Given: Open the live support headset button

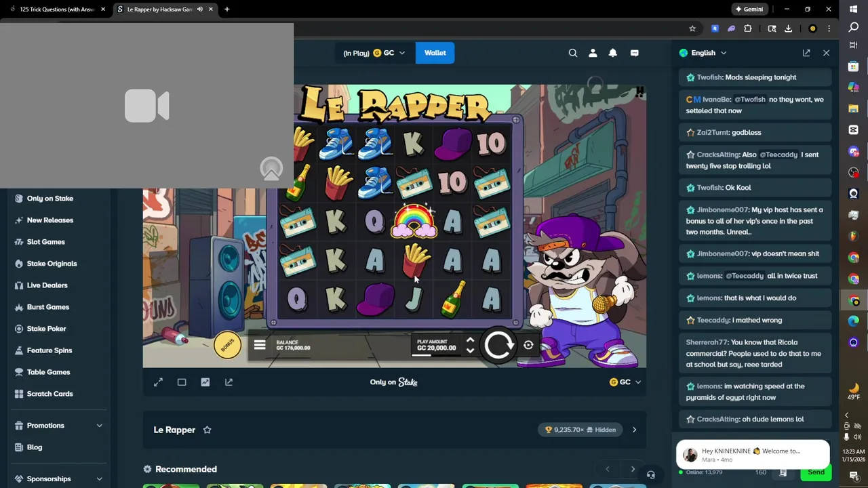Looking at the screenshot, I should tap(650, 475).
